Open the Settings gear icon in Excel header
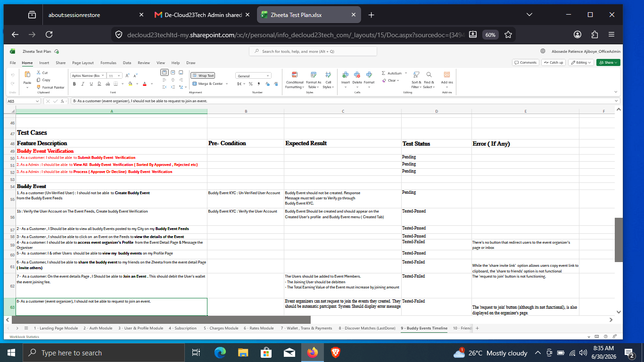644x362 pixels. (543, 51)
